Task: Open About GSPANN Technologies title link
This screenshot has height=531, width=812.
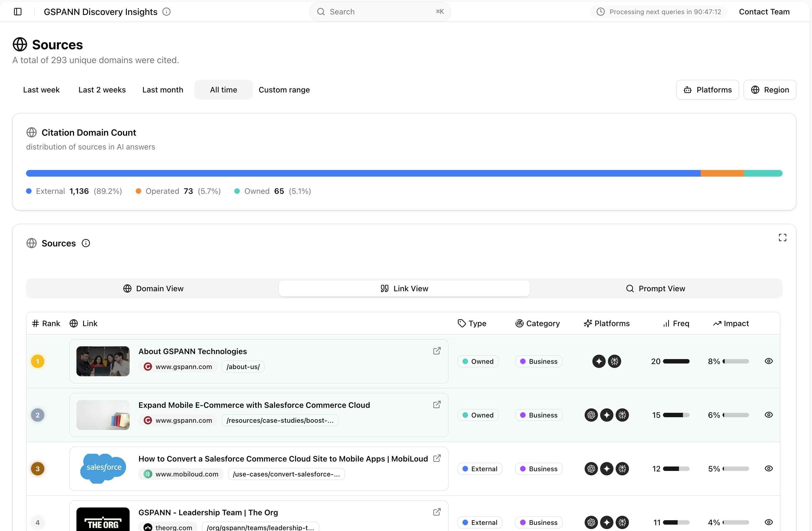Action: point(192,351)
